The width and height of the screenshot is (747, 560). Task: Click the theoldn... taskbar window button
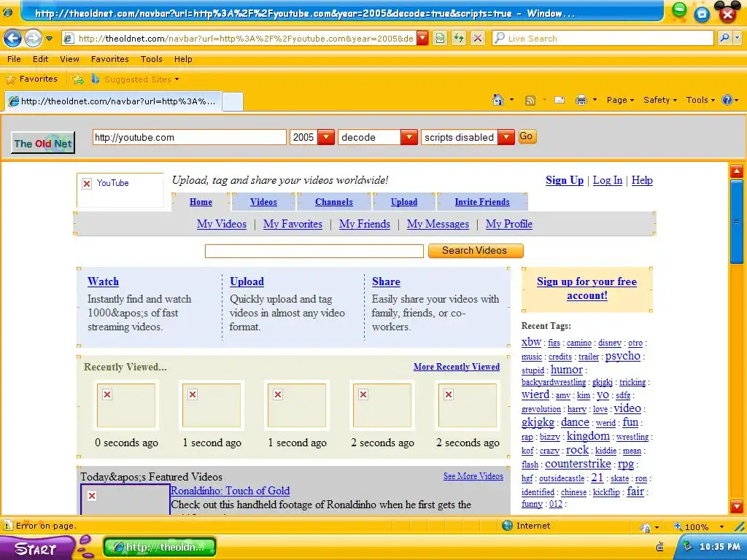click(x=160, y=548)
